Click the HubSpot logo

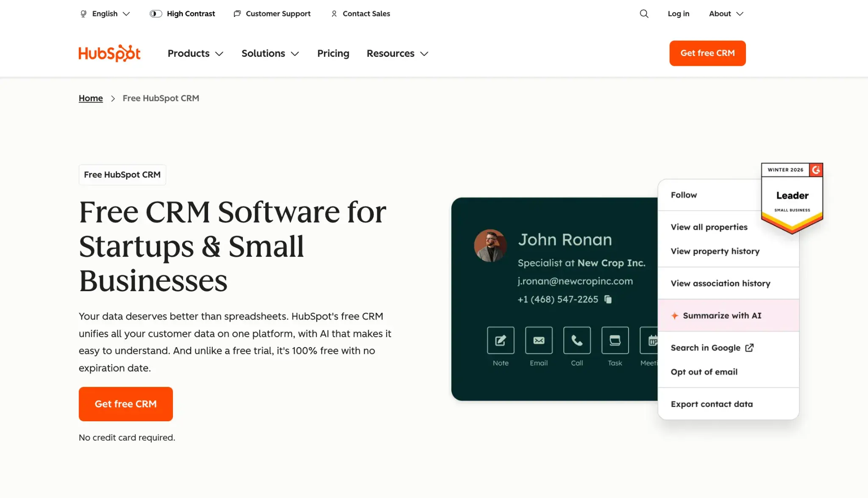tap(109, 53)
